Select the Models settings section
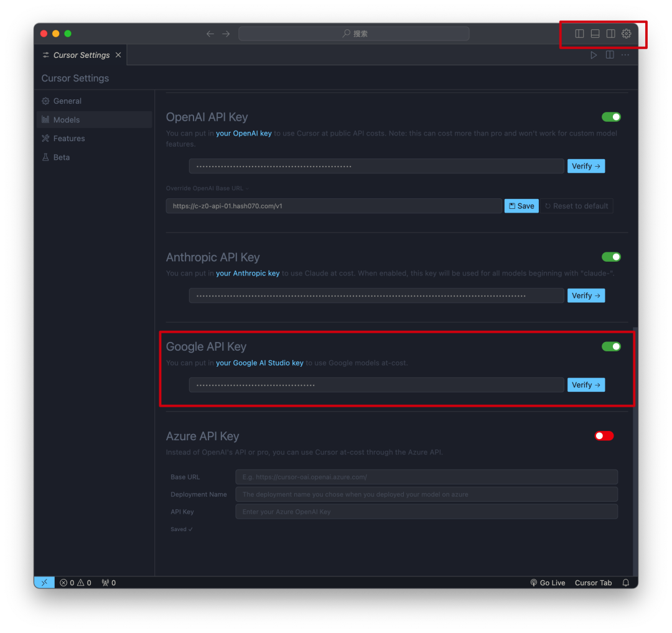The width and height of the screenshot is (672, 633). tap(66, 119)
